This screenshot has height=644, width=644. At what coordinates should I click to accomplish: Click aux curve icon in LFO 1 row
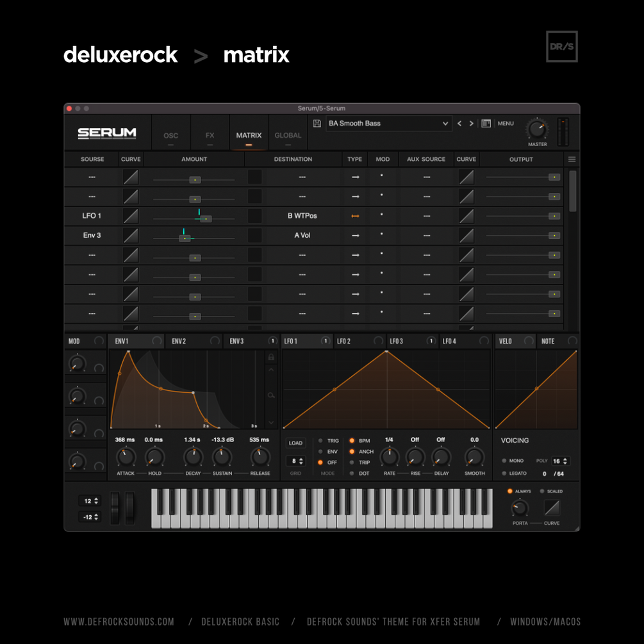[x=466, y=216]
